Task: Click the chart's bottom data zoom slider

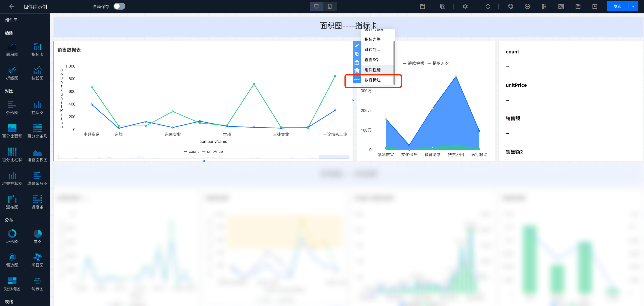Action: (x=203, y=157)
